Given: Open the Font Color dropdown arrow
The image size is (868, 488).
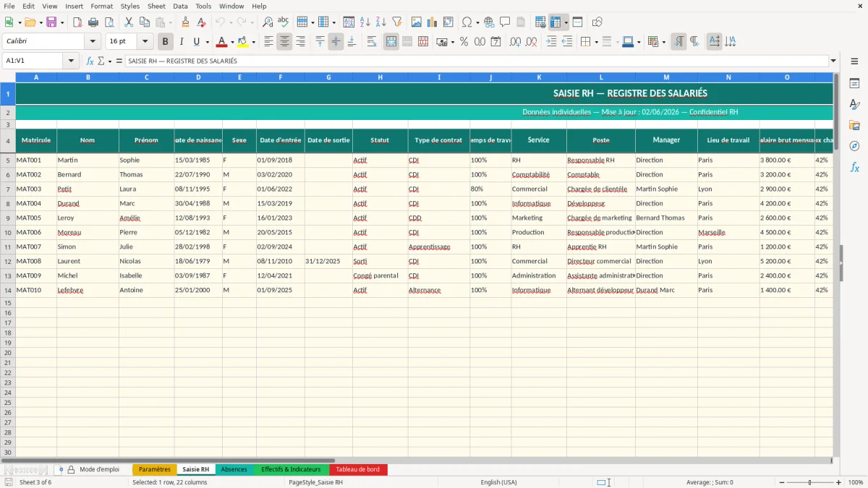Looking at the screenshot, I should [x=232, y=42].
